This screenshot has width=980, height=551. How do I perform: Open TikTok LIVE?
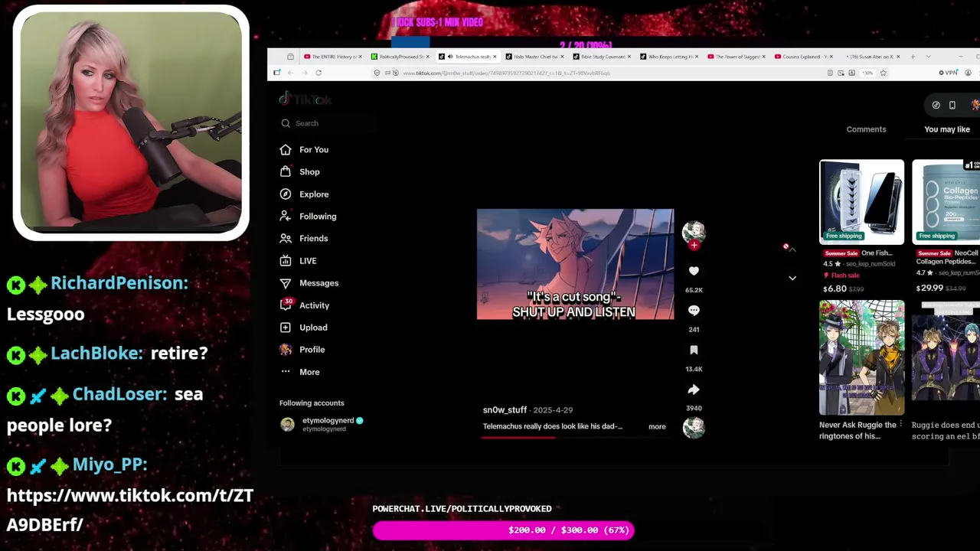tap(298, 261)
